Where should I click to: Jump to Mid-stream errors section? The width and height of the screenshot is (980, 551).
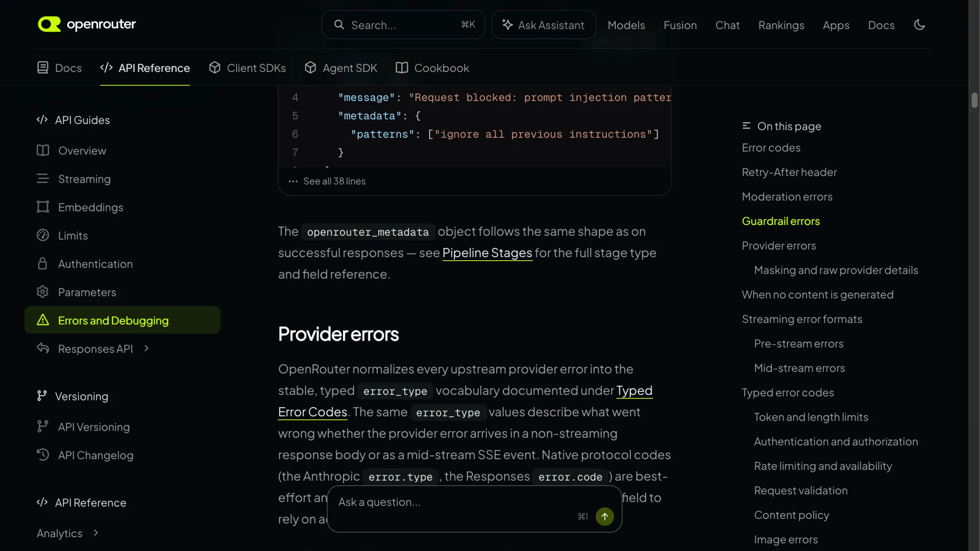799,368
